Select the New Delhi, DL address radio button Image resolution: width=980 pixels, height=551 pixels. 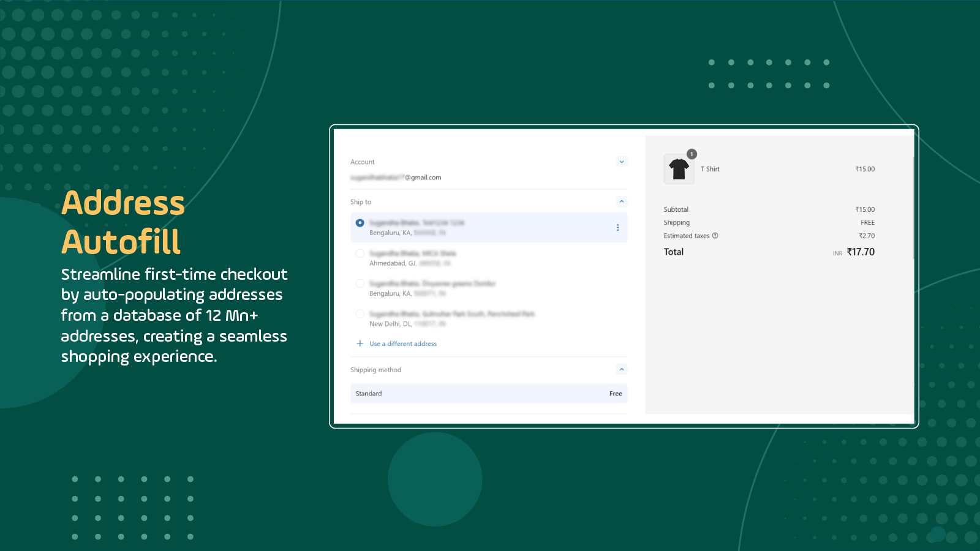360,314
